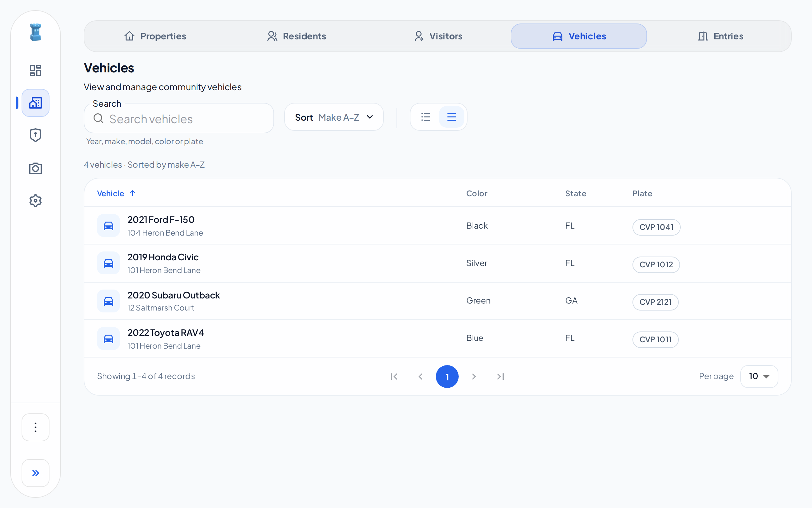Switch to the Visitors tab
812x508 pixels.
pos(438,36)
